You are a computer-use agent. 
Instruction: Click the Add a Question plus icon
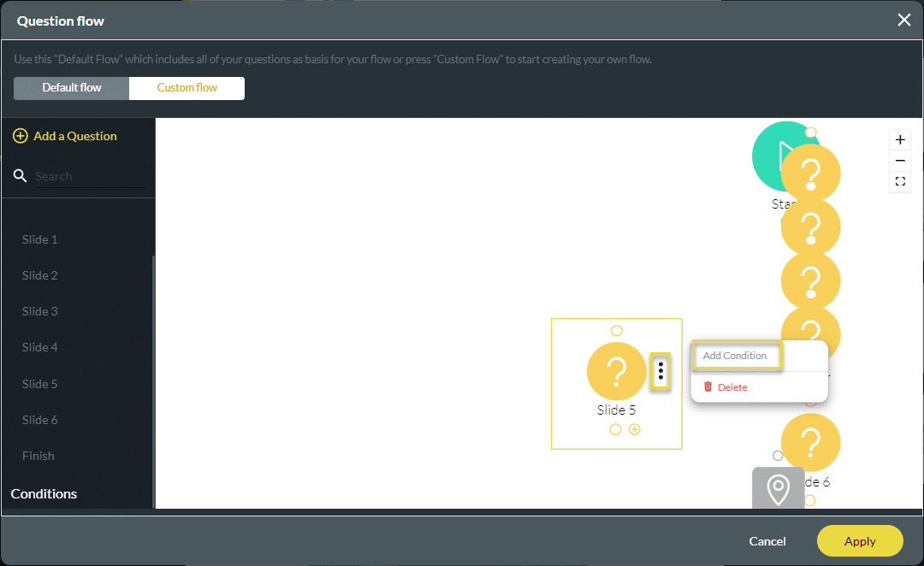pos(21,136)
